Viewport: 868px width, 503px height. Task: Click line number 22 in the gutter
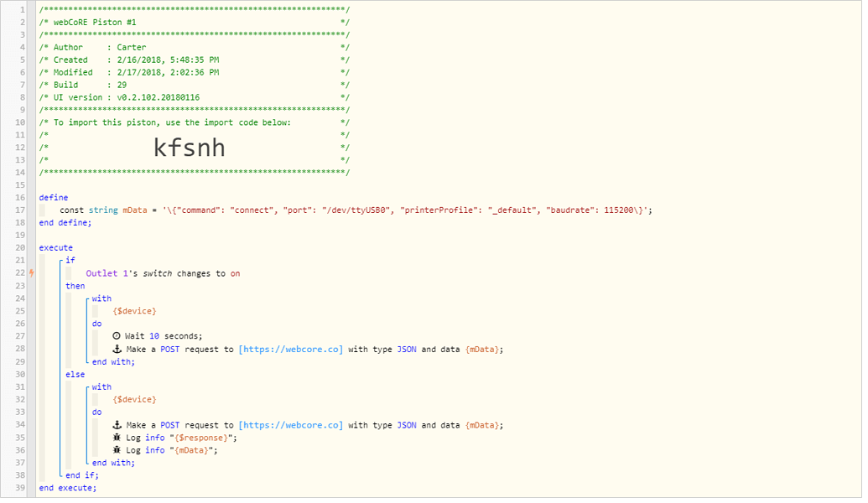(x=20, y=272)
